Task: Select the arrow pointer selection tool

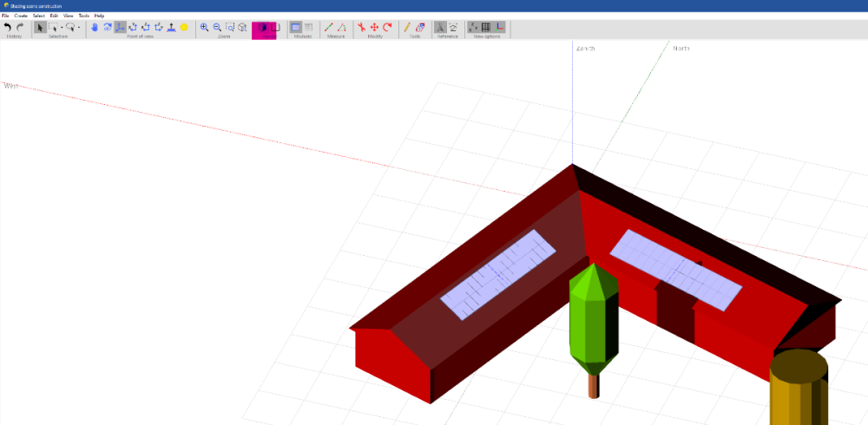Action: (40, 28)
